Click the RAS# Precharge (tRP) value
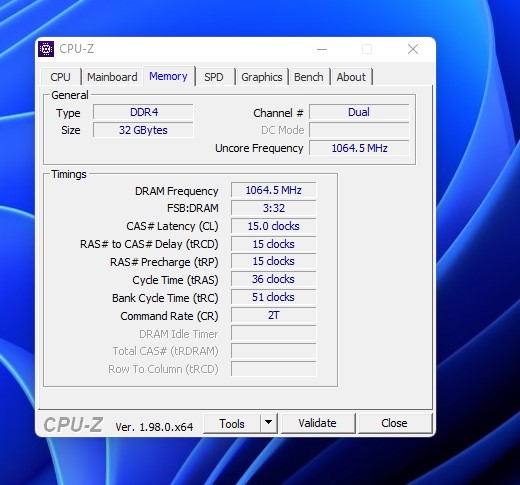 click(274, 261)
